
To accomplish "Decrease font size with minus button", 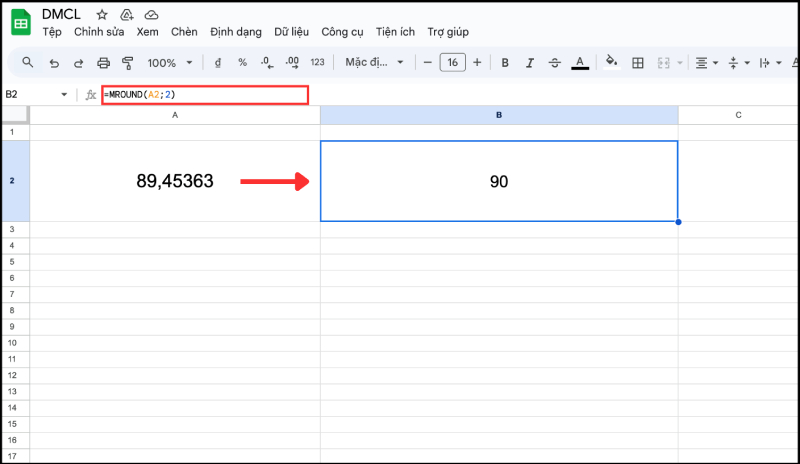I will click(428, 63).
